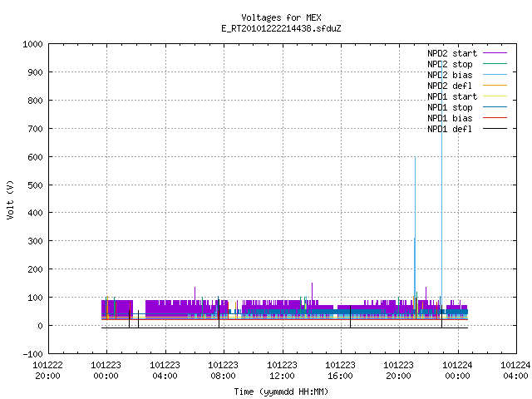532x399 pixels.
Task: Click the "NPD2 bias" legend label
Action: coord(450,75)
